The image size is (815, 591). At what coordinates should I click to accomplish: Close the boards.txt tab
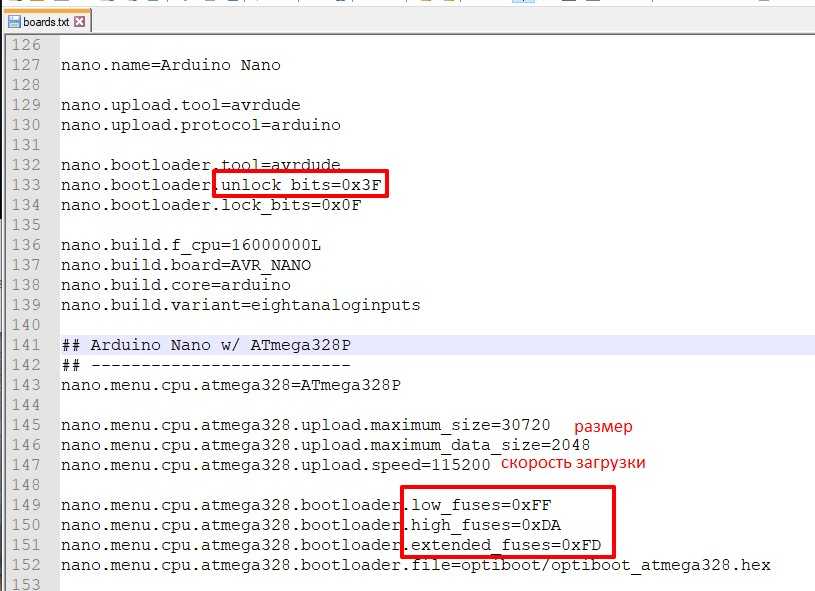point(81,21)
